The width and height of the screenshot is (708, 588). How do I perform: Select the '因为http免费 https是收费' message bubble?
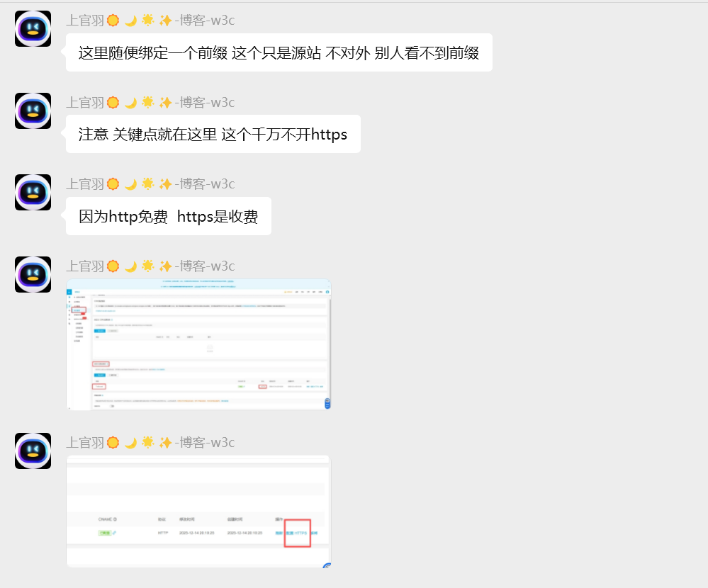point(168,217)
